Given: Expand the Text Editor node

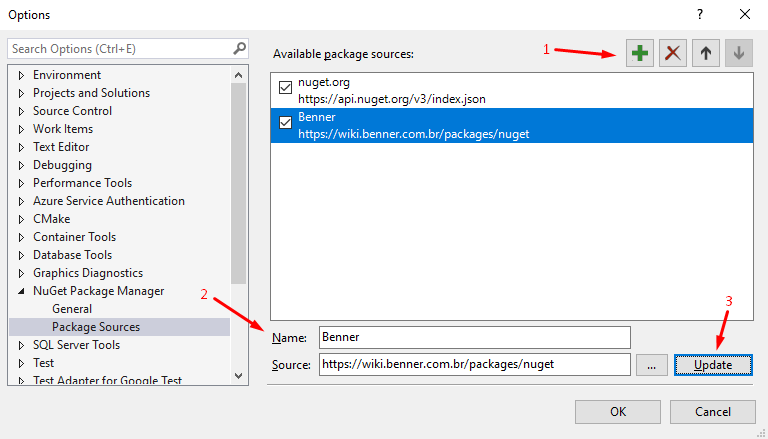Looking at the screenshot, I should [x=21, y=147].
